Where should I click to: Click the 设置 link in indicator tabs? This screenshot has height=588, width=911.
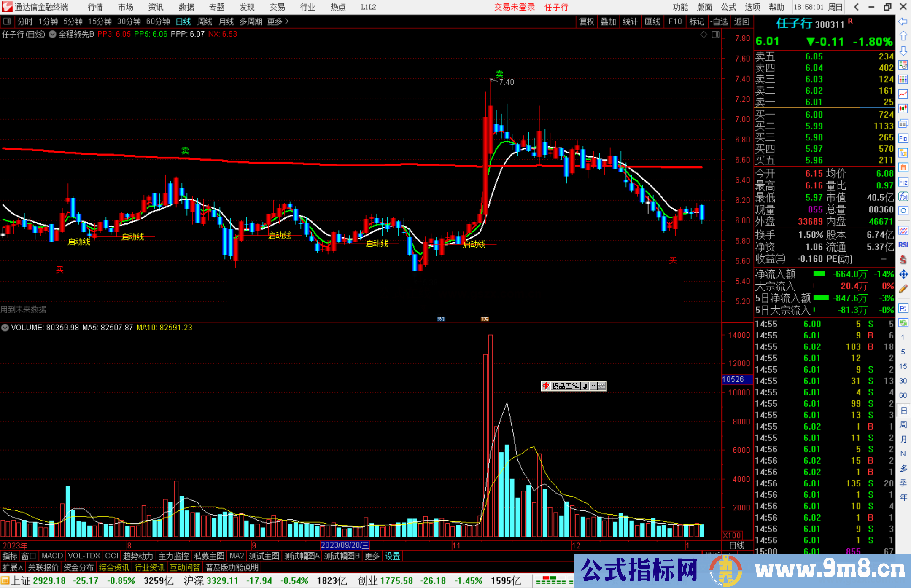[x=392, y=556]
